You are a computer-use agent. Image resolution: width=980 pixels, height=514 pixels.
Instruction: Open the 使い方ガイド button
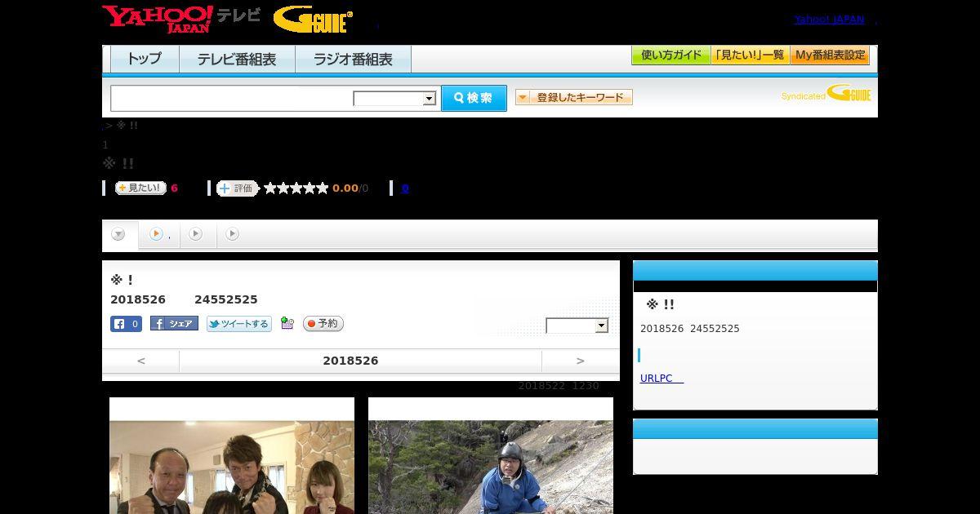pyautogui.click(x=670, y=55)
